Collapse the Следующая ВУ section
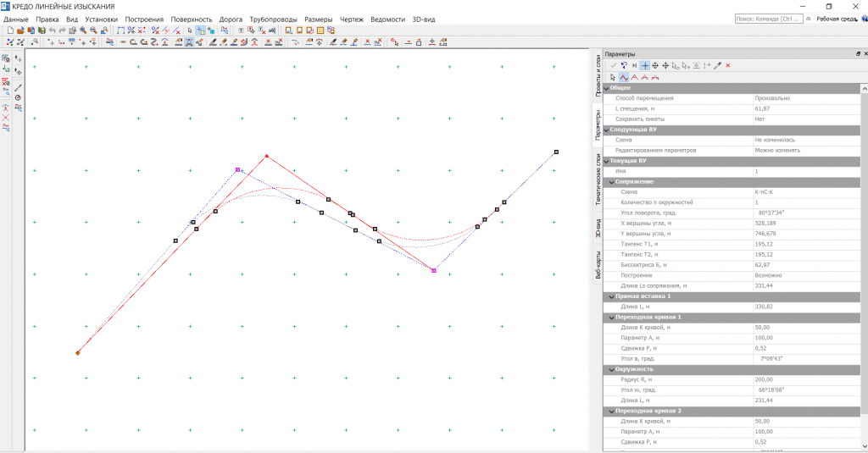 click(x=606, y=130)
